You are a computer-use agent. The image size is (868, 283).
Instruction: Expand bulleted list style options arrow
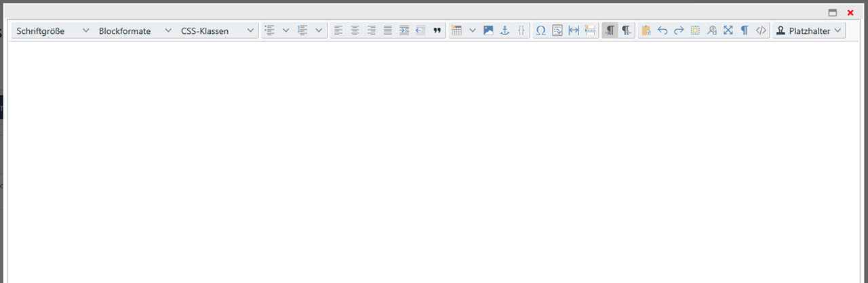click(285, 30)
